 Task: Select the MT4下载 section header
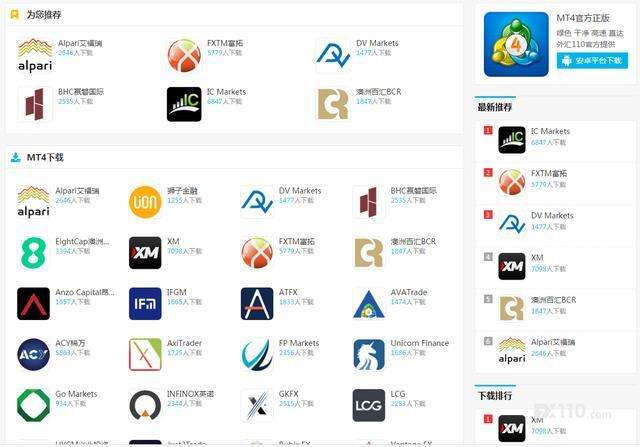(x=45, y=158)
